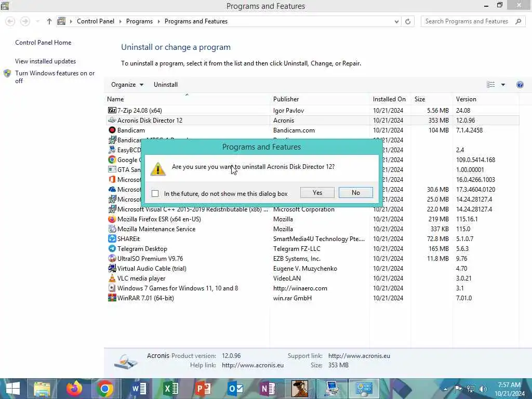Screen dimensions: 532x399
Task: Open Turn Windows features on or off
Action: tap(55, 77)
